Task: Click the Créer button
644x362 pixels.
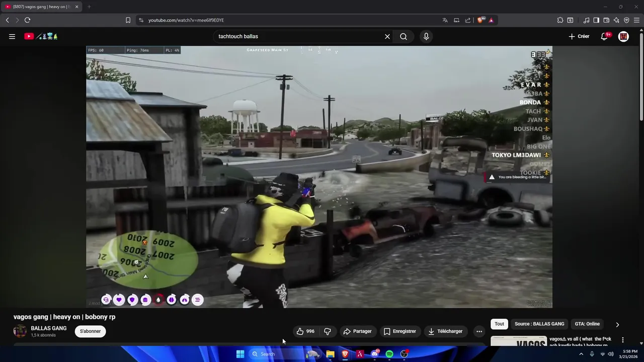Action: pyautogui.click(x=579, y=36)
